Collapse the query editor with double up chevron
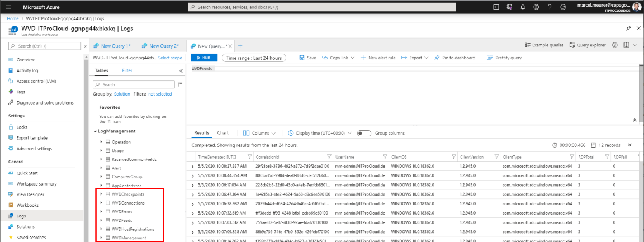The width and height of the screenshot is (644, 242). (x=634, y=120)
